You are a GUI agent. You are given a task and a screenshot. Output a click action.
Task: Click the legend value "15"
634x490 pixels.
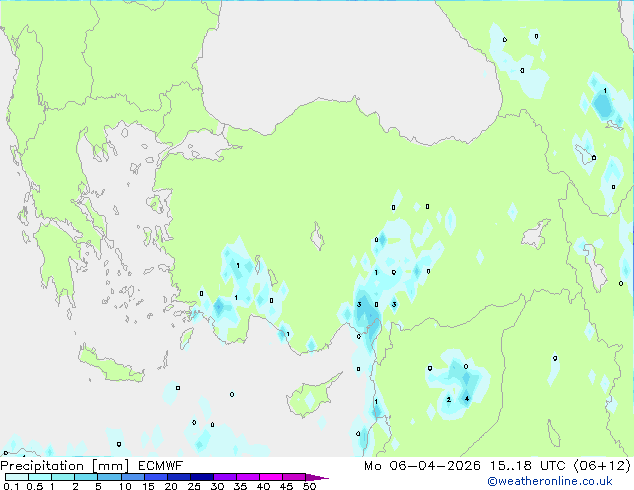click(x=148, y=486)
